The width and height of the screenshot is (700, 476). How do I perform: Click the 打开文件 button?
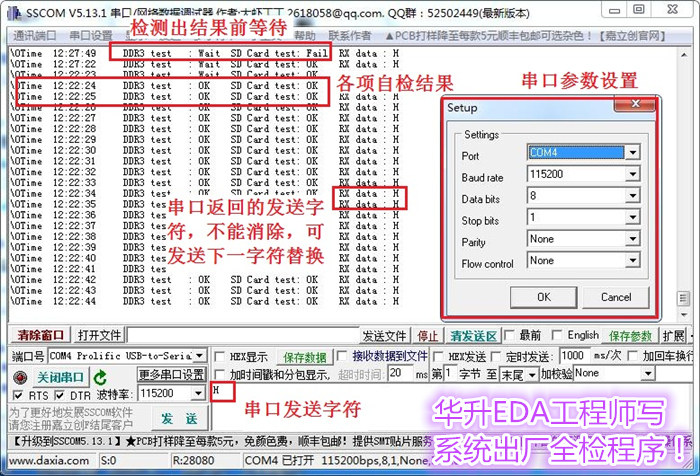point(99,335)
